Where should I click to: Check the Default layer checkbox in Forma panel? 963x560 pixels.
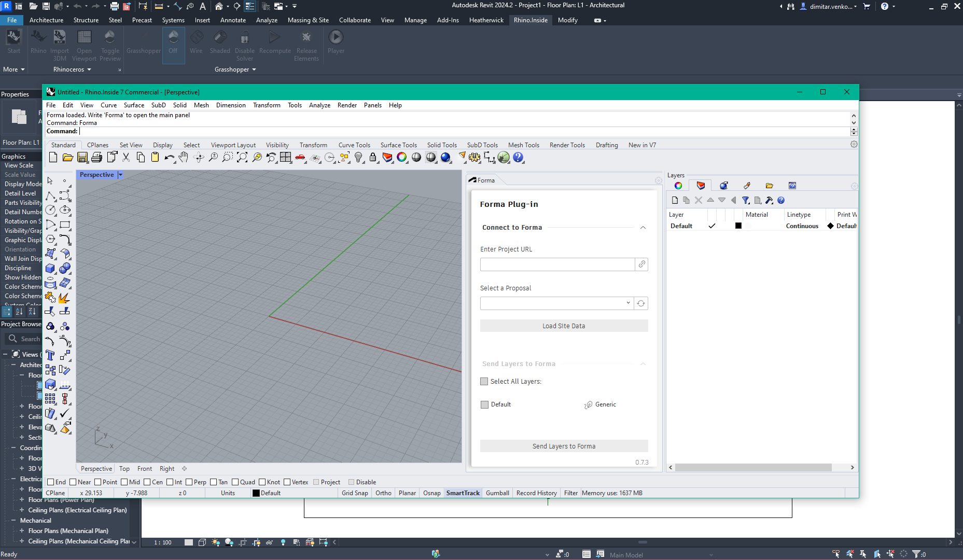(x=485, y=405)
